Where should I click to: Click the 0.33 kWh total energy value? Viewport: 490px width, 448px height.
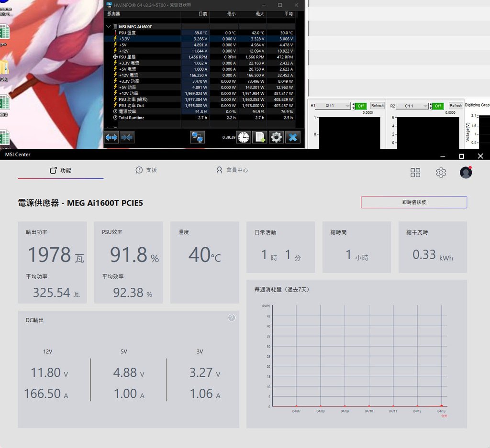[x=433, y=255]
